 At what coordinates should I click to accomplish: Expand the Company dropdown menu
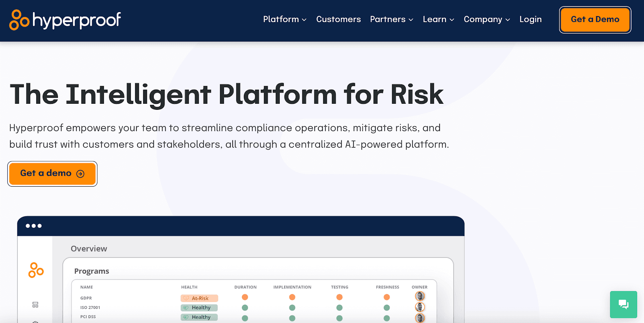coord(487,19)
